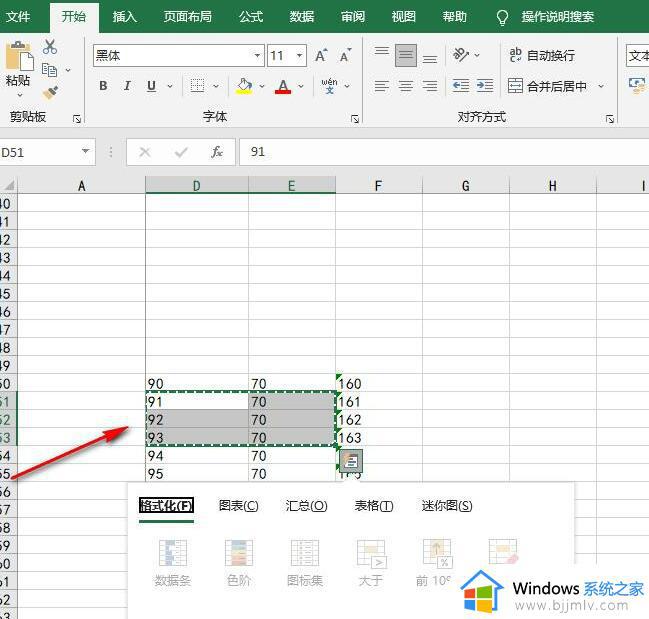Decrease font size with smaller A icon
Image resolution: width=649 pixels, height=619 pixels.
(x=345, y=55)
